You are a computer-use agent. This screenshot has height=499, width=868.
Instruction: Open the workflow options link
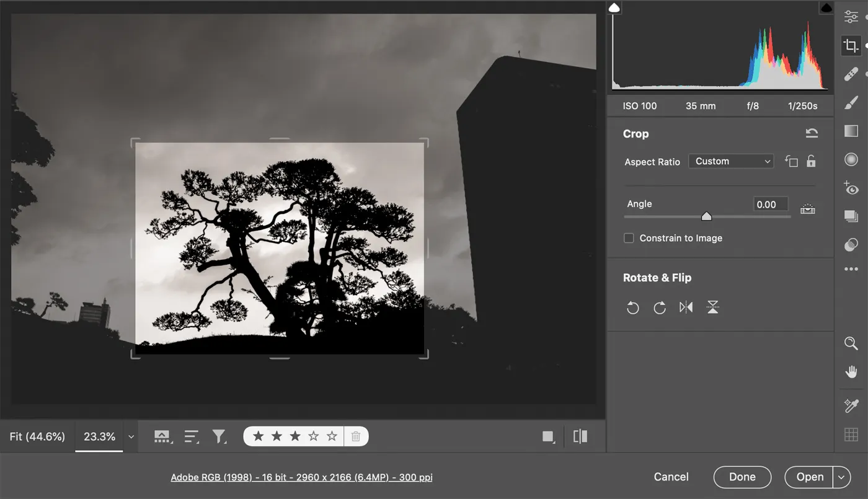(x=301, y=477)
